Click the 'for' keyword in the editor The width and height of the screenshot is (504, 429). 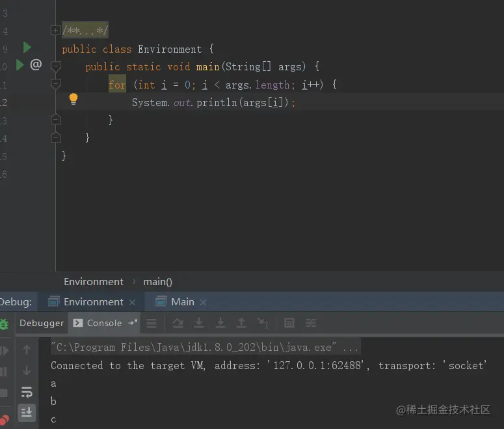tap(117, 85)
